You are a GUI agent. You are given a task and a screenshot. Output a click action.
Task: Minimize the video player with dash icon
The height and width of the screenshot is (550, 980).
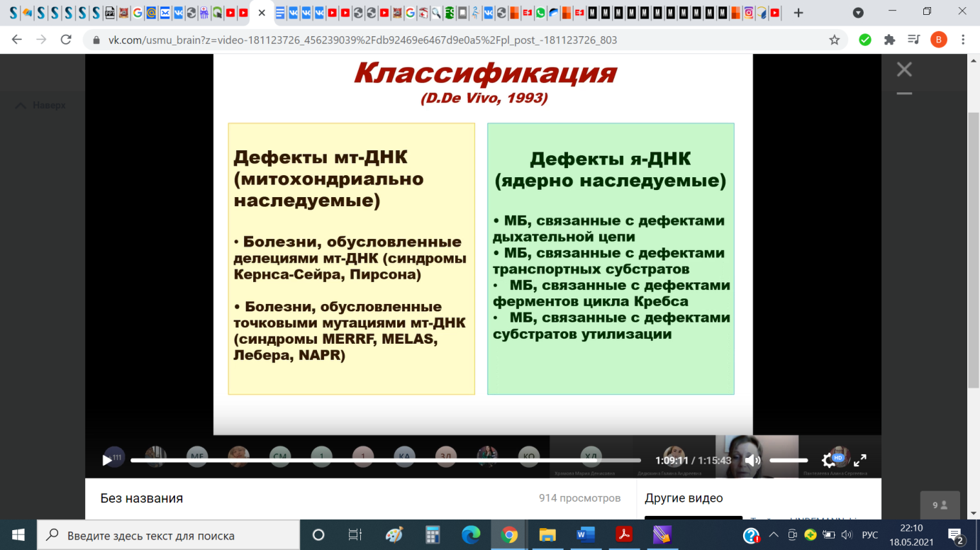[x=904, y=93]
